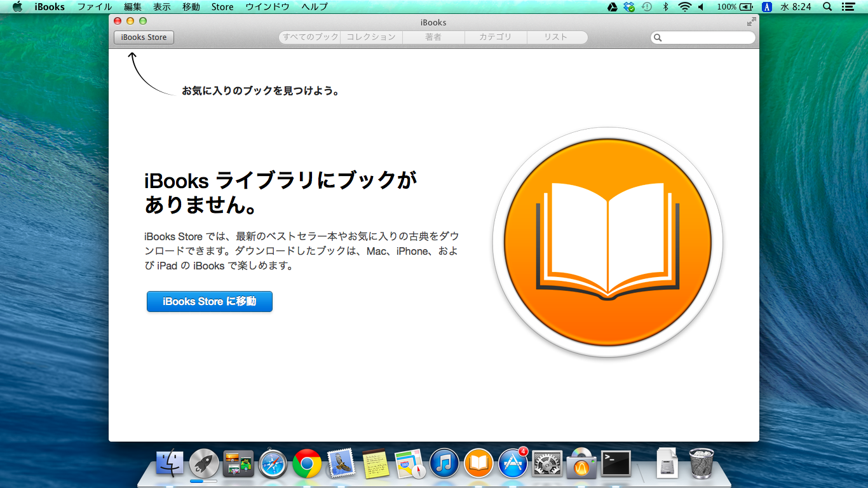Open the document stack in Dock
Image resolution: width=868 pixels, height=488 pixels.
[667, 463]
